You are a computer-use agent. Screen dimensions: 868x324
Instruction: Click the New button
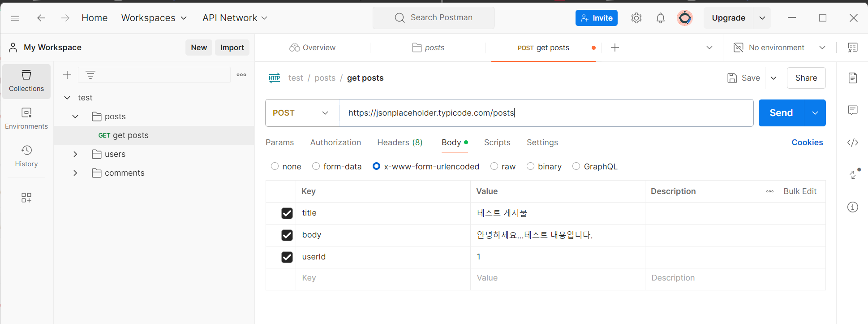point(199,48)
